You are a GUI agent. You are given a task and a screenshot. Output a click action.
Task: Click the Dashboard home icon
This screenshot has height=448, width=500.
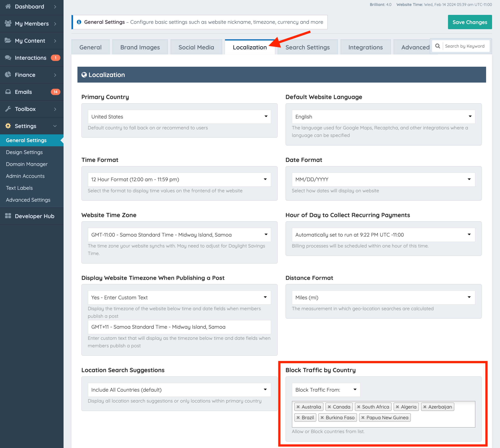[x=8, y=6]
